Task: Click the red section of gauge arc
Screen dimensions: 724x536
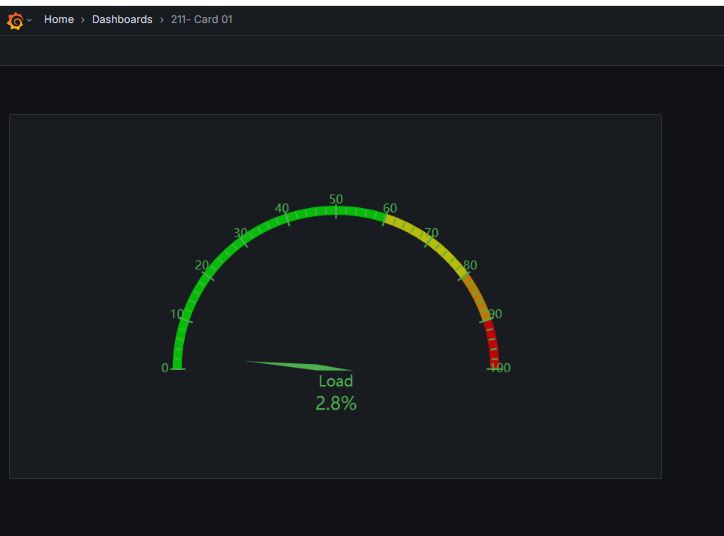Action: click(x=492, y=344)
